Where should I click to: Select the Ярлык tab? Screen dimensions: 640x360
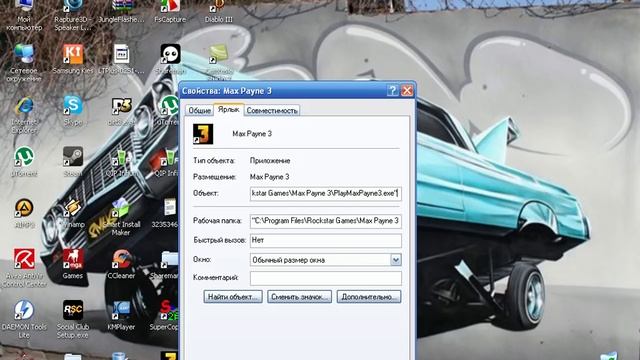tap(229, 109)
